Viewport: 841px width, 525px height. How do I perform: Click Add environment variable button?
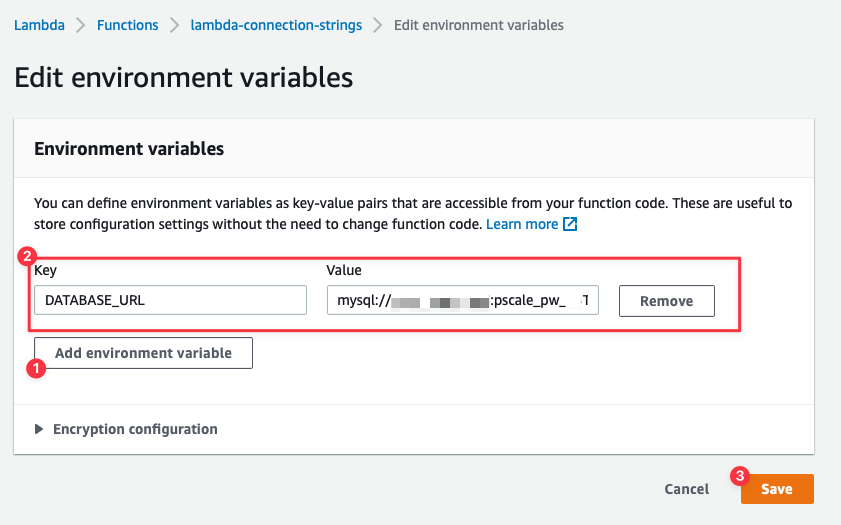click(x=143, y=353)
